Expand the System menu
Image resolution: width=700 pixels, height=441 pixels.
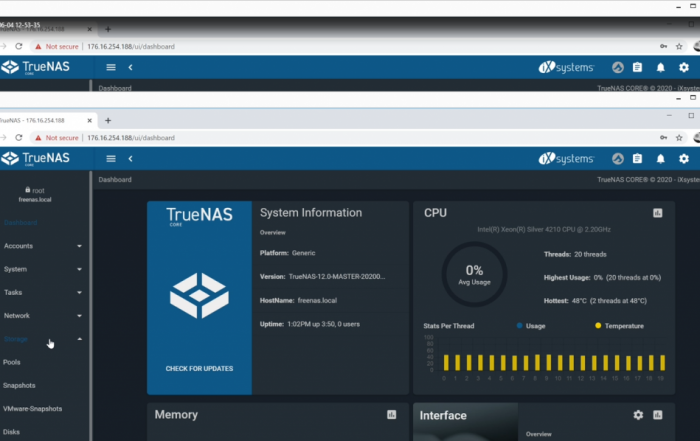pos(42,269)
